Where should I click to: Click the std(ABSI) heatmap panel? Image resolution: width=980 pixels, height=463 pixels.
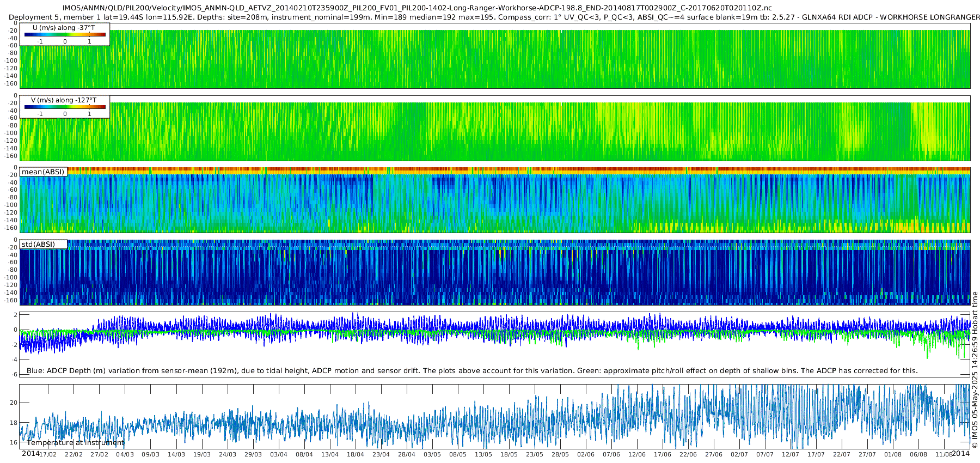pos(495,272)
